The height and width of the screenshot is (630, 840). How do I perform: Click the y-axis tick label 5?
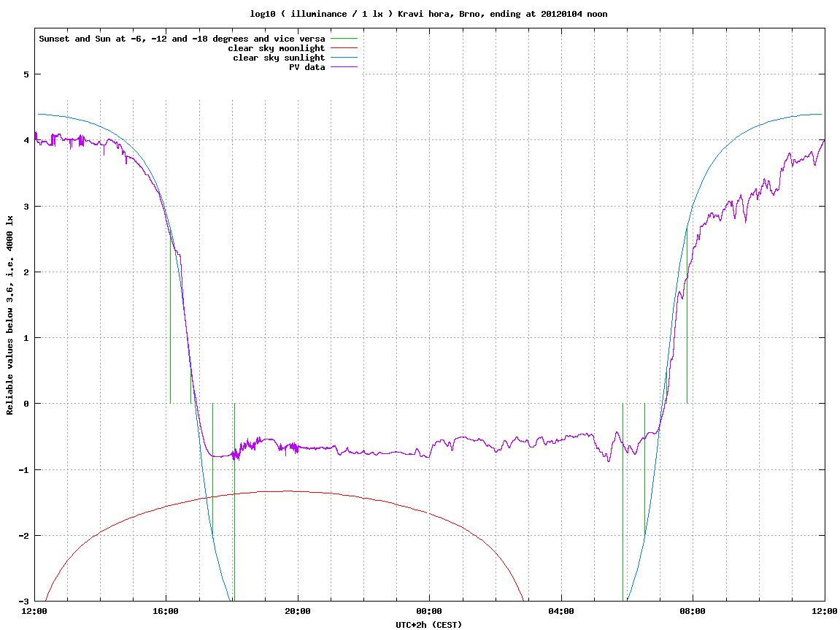pyautogui.click(x=26, y=74)
